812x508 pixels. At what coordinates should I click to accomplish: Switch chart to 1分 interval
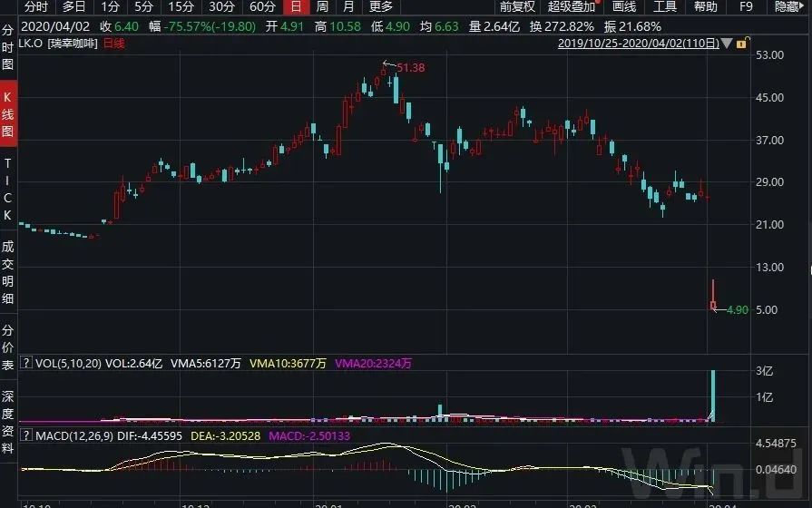pos(110,6)
